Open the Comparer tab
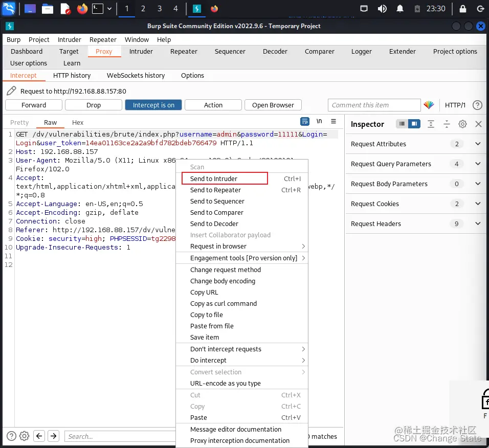 [319, 52]
